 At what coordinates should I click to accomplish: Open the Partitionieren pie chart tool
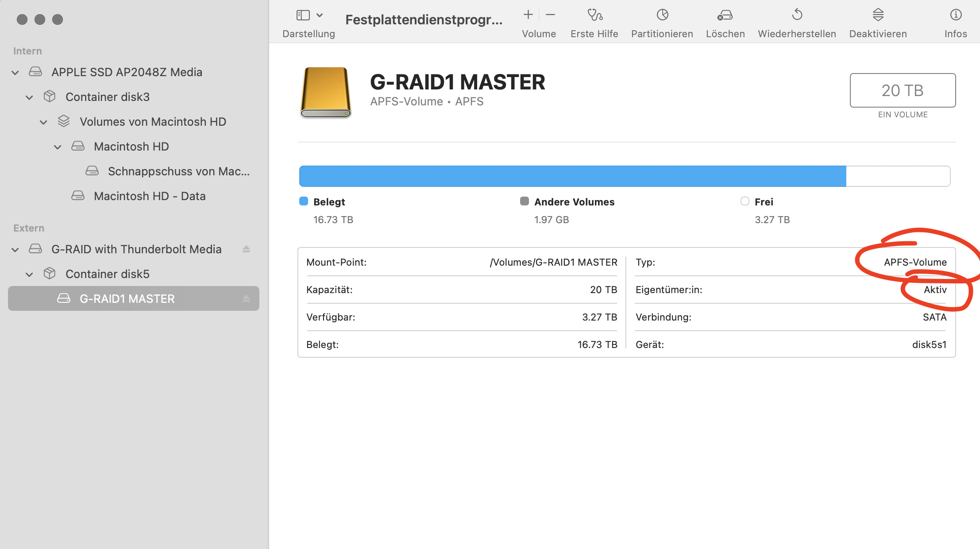coord(662,15)
